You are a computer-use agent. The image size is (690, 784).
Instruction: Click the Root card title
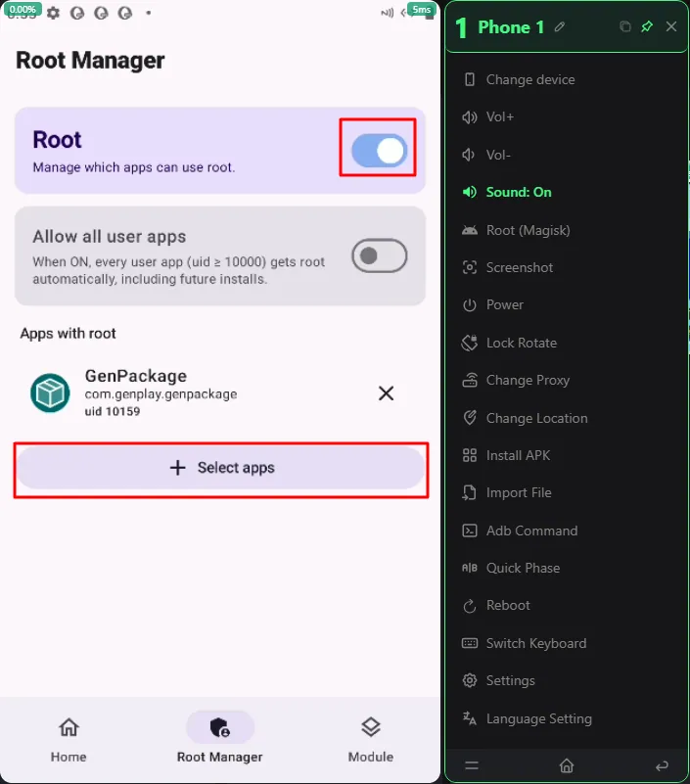[x=57, y=140]
